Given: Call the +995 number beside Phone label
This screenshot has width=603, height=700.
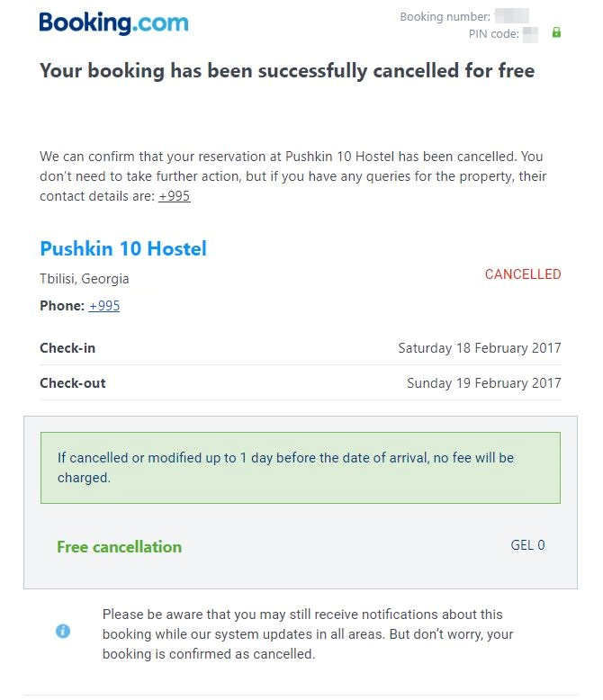Looking at the screenshot, I should click(x=104, y=306).
